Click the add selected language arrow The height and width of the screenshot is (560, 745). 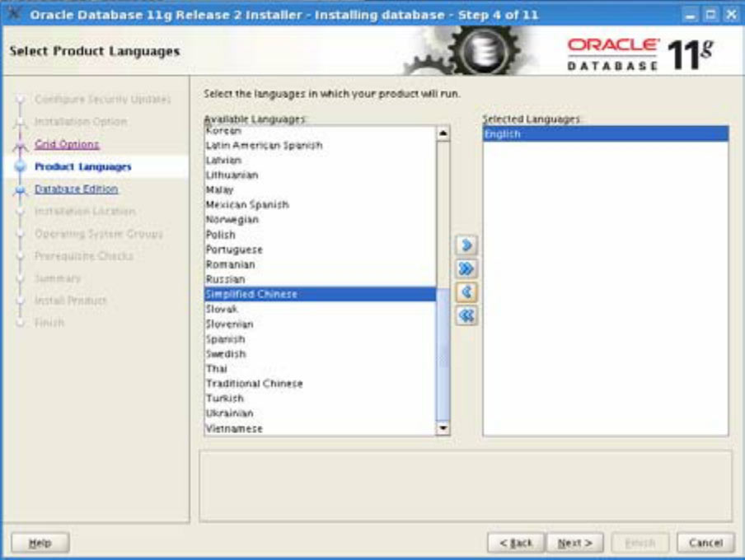click(x=466, y=246)
